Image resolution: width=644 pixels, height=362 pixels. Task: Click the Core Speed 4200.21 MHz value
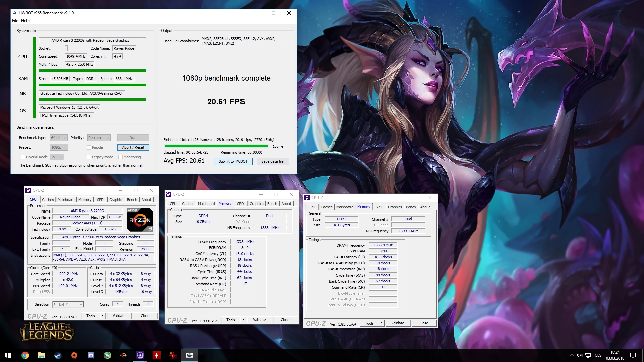coord(68,274)
